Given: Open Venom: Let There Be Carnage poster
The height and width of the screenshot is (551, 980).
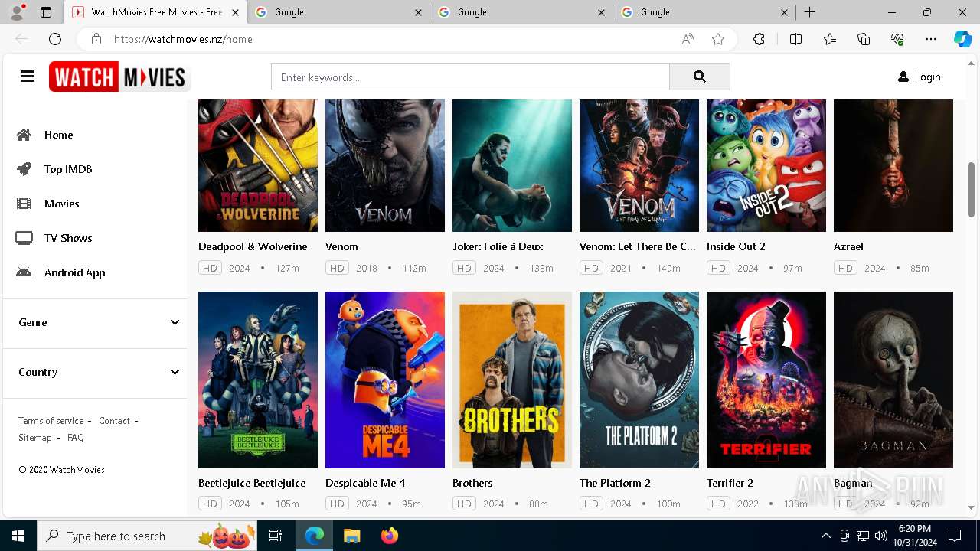Looking at the screenshot, I should (639, 165).
